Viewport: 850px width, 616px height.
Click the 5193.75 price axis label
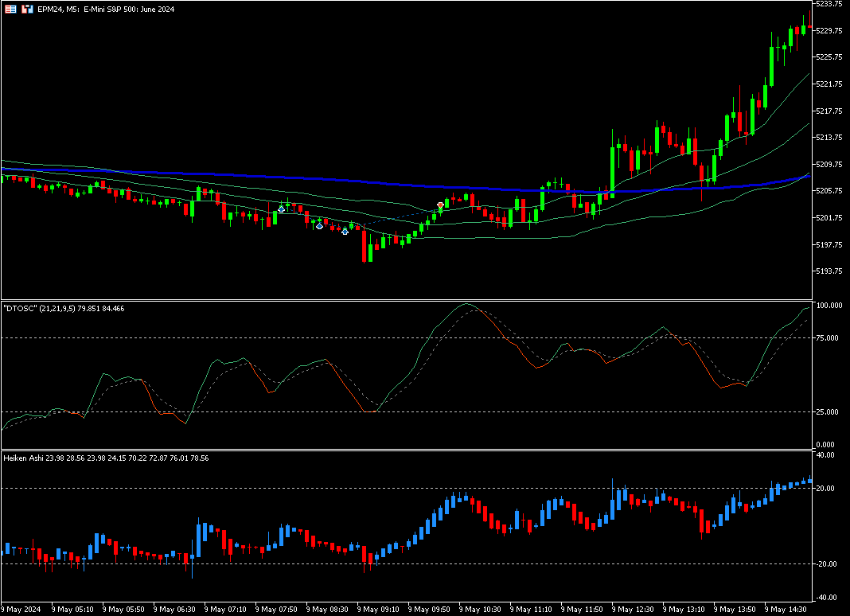[x=829, y=271]
